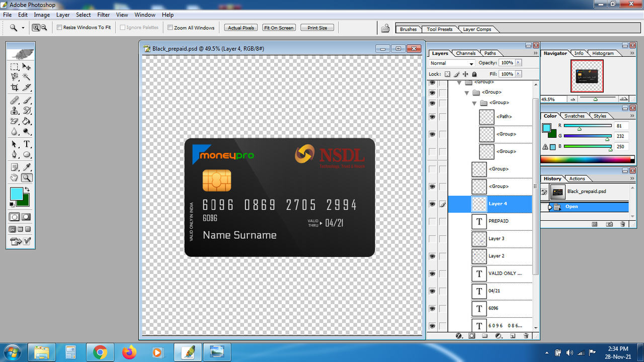This screenshot has height=362, width=644.
Task: Click the foreground color swatch
Action: 17,194
